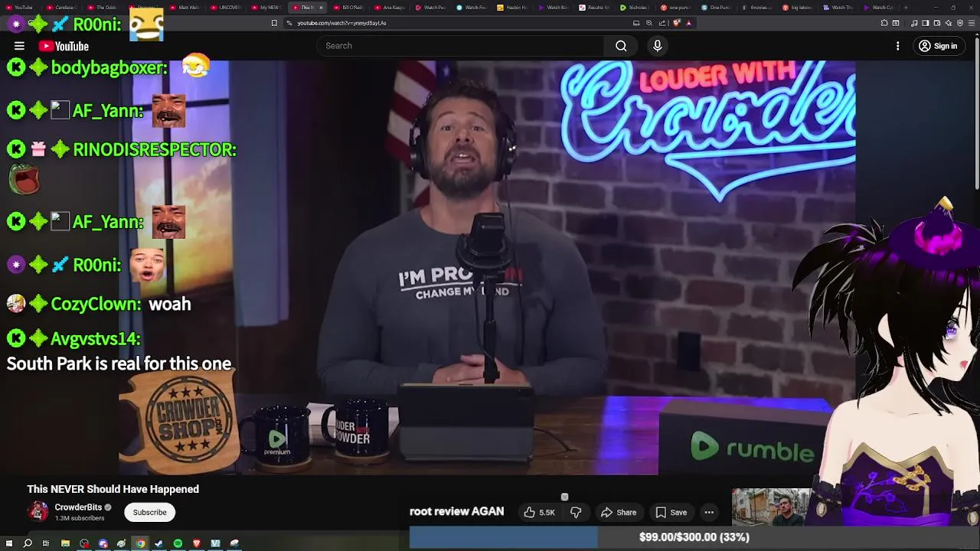This screenshot has height=551, width=980.
Task: Save the video to a playlist
Action: coord(671,513)
